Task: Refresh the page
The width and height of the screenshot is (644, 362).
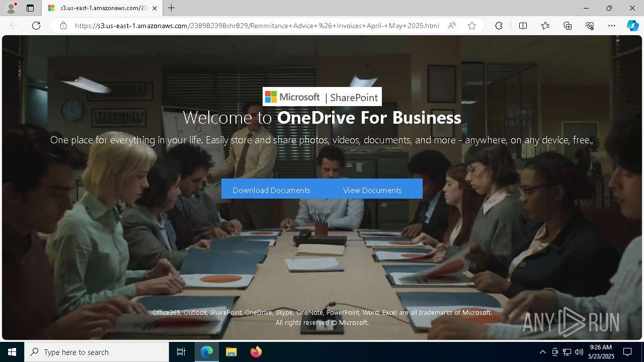Action: pyautogui.click(x=36, y=26)
